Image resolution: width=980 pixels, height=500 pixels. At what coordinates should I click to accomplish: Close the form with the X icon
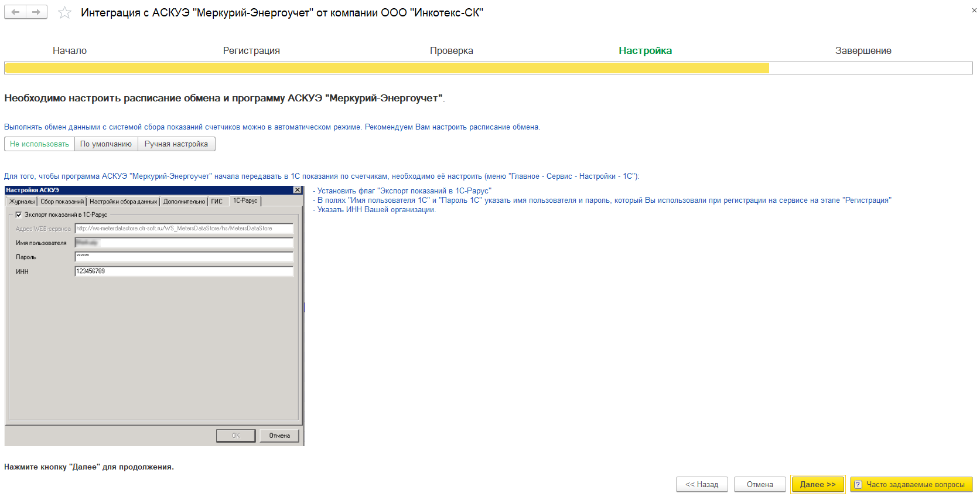[974, 10]
